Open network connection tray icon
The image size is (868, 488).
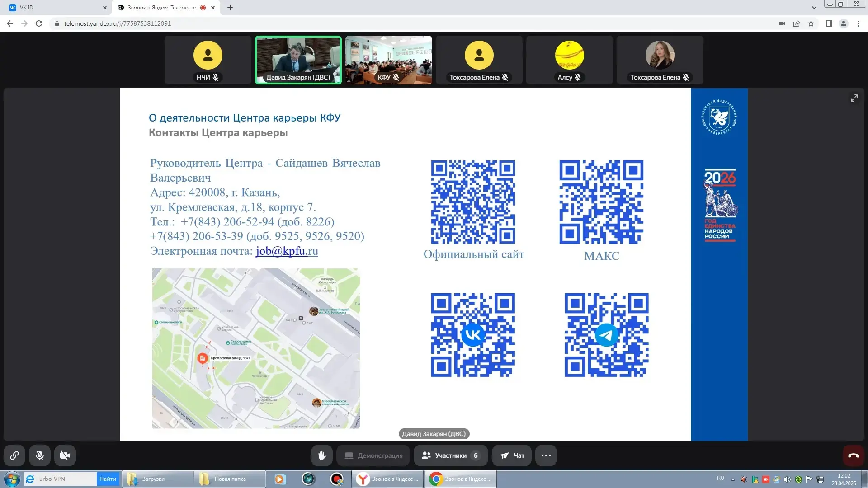[x=820, y=479]
